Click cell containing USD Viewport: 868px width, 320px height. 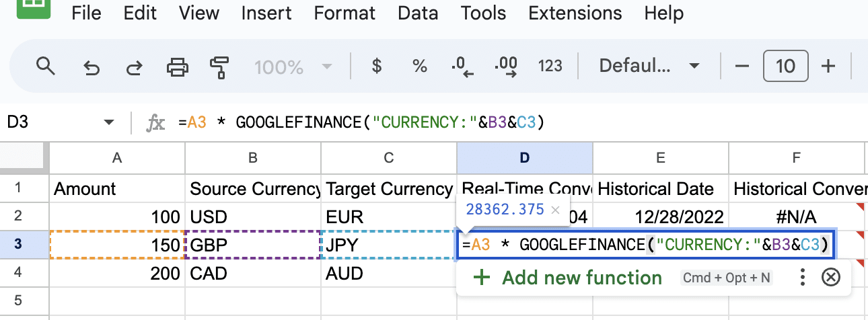pos(253,216)
